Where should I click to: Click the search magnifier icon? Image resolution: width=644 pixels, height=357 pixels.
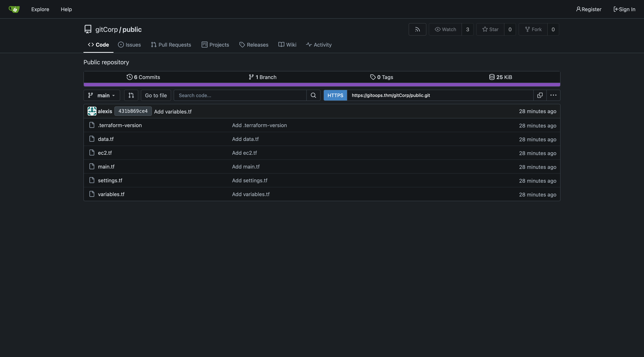coord(313,95)
